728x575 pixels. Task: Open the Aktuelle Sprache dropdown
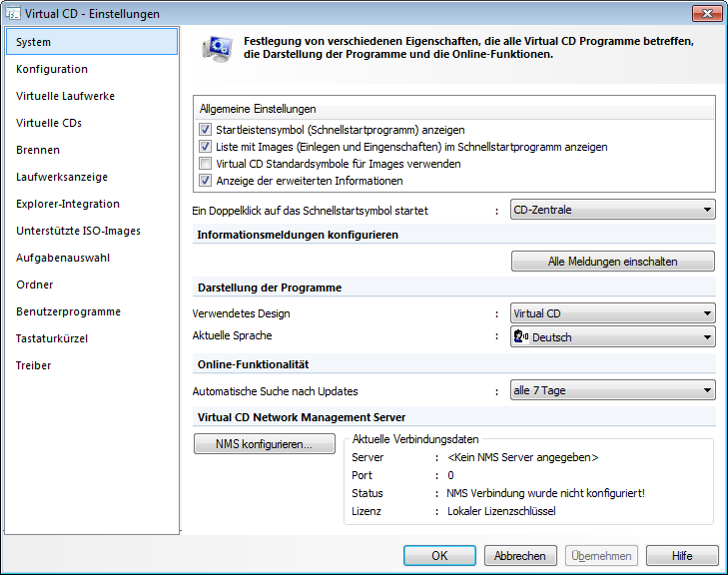tap(612, 337)
